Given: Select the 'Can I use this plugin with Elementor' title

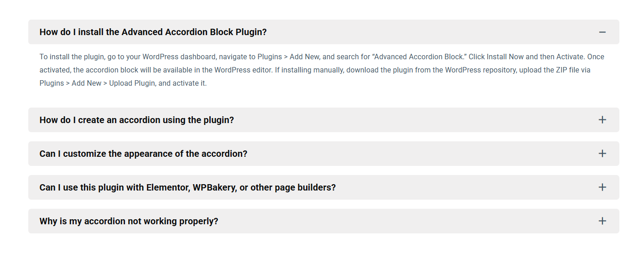Looking at the screenshot, I should [187, 187].
